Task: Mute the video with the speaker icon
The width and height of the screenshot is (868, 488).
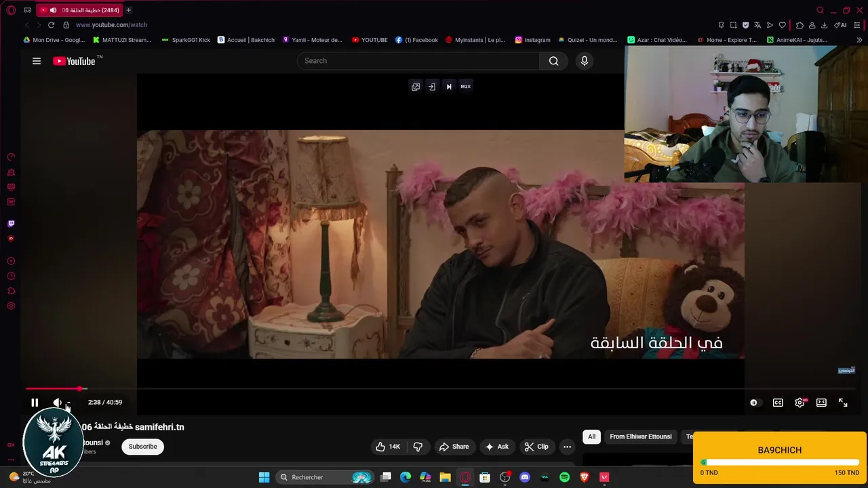Action: tap(57, 403)
